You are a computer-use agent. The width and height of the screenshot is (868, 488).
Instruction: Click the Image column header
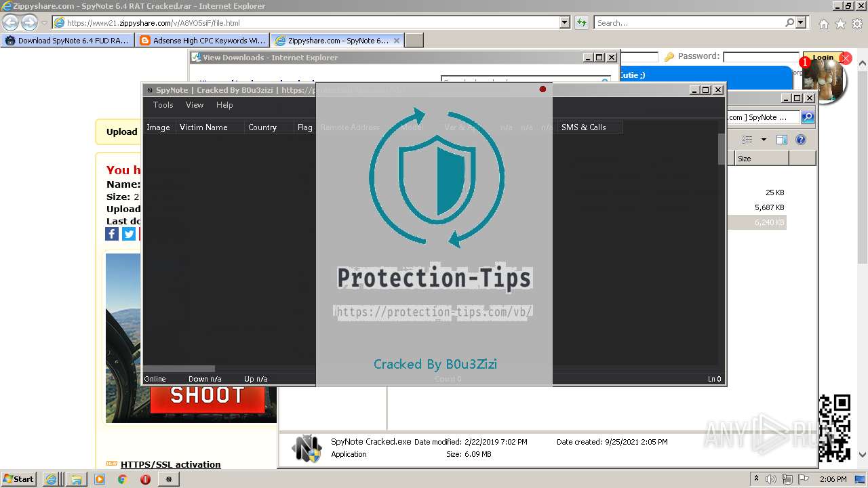coord(159,127)
